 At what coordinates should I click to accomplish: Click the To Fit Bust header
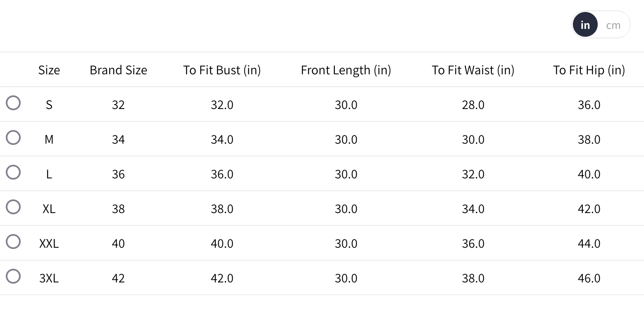point(222,70)
